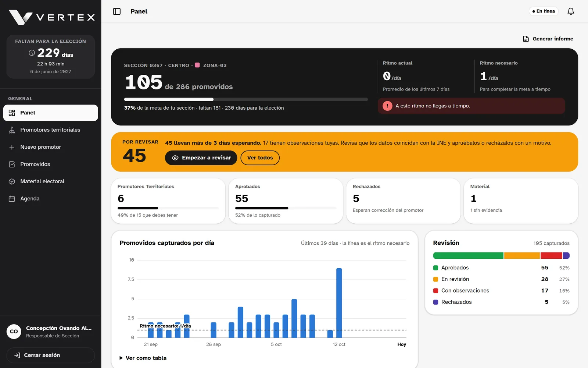Go to Nuevo promotor
This screenshot has width=588, height=368.
51,147
